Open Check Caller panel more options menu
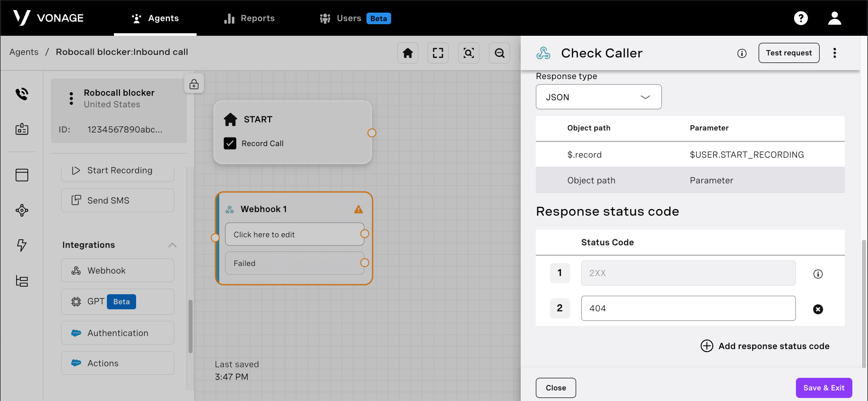Screen dimensions: 868x401 (835, 53)
